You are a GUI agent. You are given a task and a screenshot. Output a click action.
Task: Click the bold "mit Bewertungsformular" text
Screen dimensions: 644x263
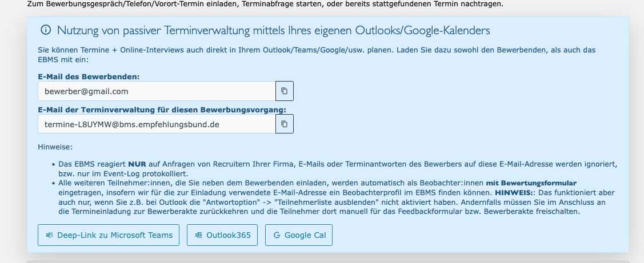click(x=531, y=183)
